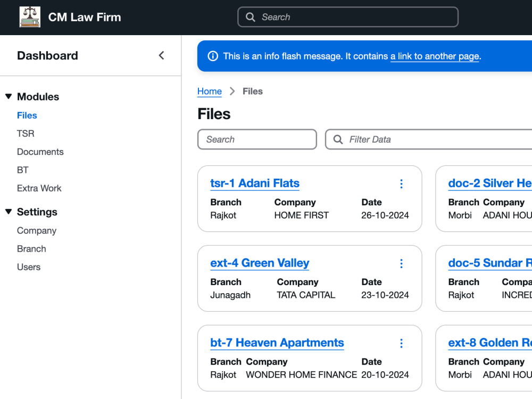Click the Dashboard heading

[x=47, y=56]
